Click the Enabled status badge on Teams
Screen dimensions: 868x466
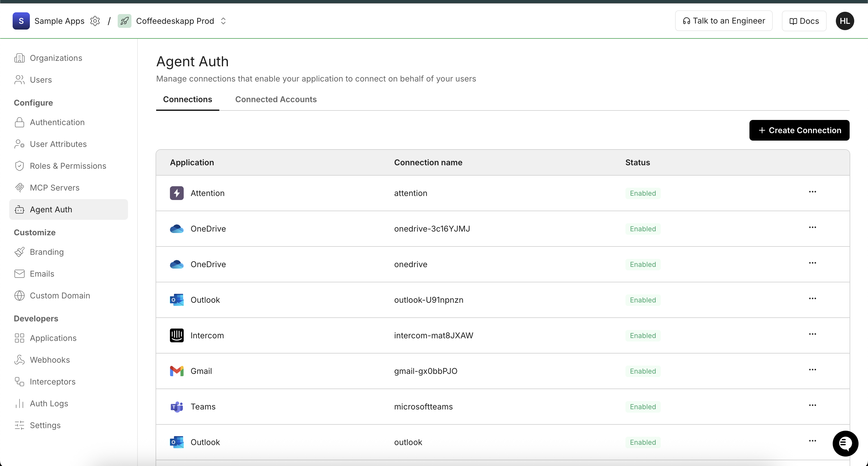tap(643, 407)
